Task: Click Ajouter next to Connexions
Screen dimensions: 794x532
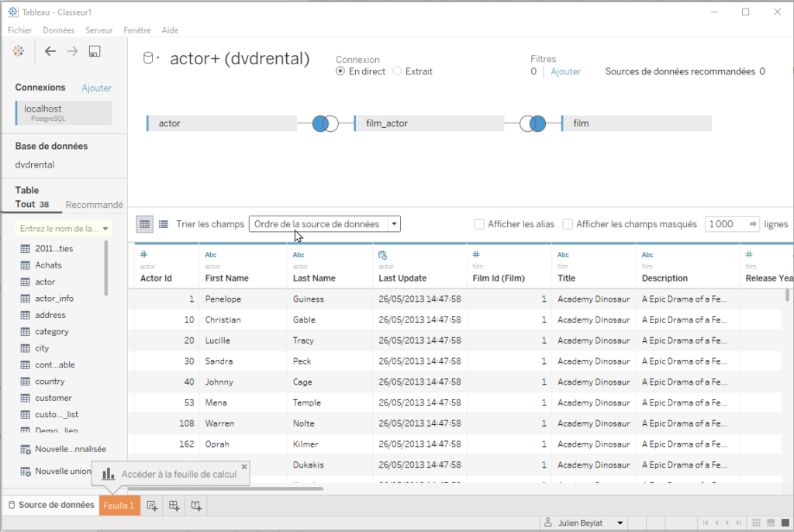Action: [97, 88]
